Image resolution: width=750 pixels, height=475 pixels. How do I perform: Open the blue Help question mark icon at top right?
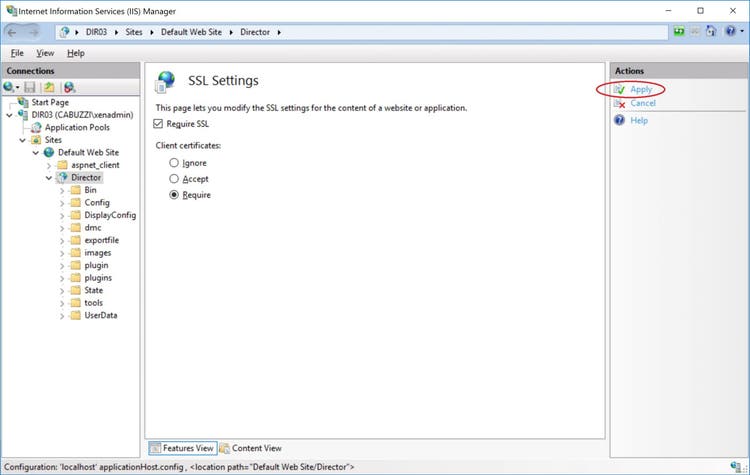730,32
